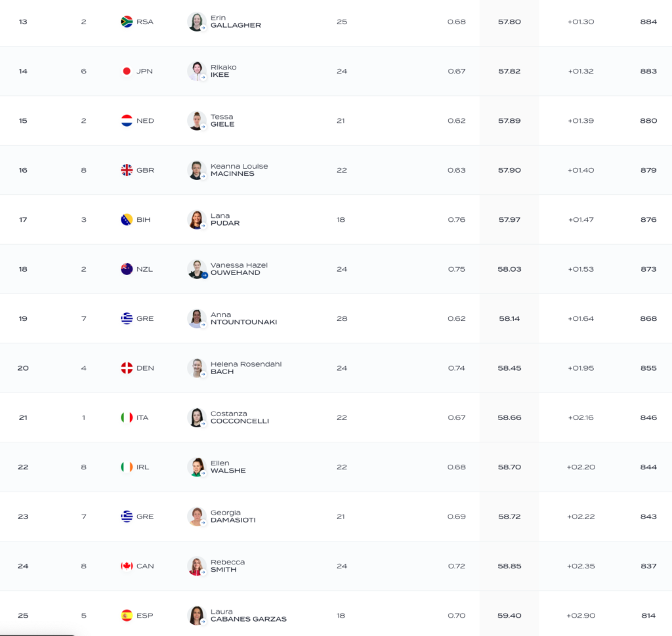Click Ellen Walshe's time 58.70

pyautogui.click(x=509, y=467)
